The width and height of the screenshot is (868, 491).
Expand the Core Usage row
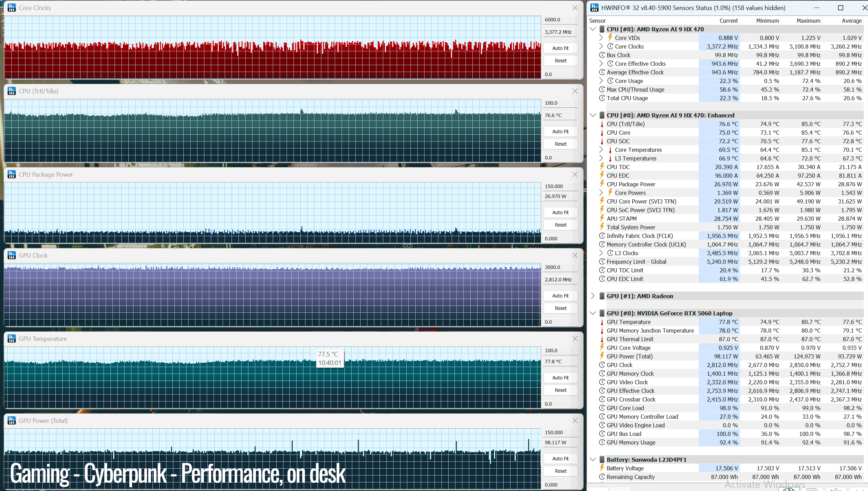pos(601,81)
